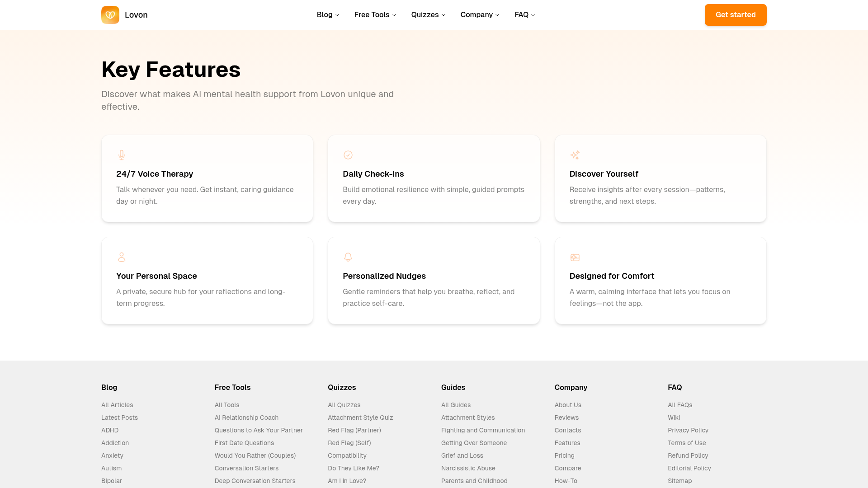Click the 24/7 Voice Therapy card title
This screenshot has height=488, width=868.
(x=155, y=174)
